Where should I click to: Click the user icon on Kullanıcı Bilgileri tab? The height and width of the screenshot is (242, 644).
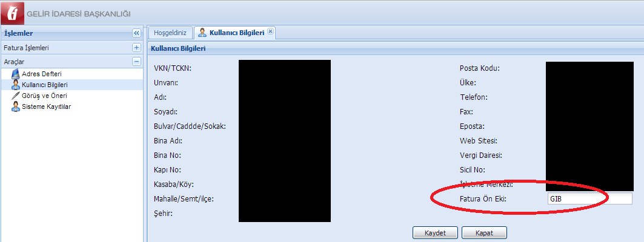pos(202,33)
